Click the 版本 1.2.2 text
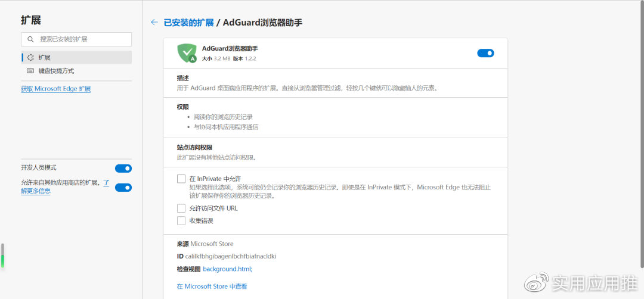The height and width of the screenshot is (299, 644). click(244, 58)
